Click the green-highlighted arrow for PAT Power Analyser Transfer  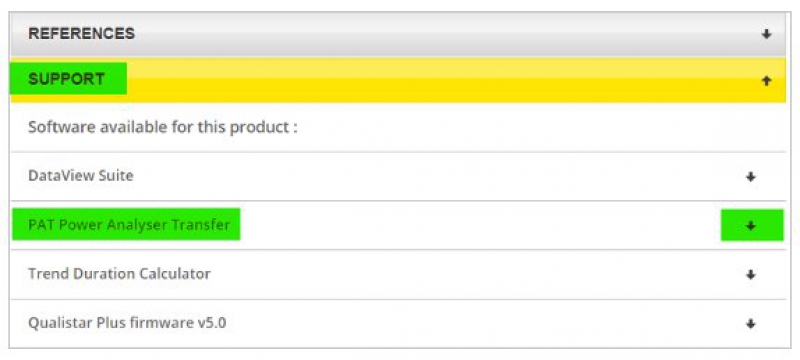pos(752,225)
